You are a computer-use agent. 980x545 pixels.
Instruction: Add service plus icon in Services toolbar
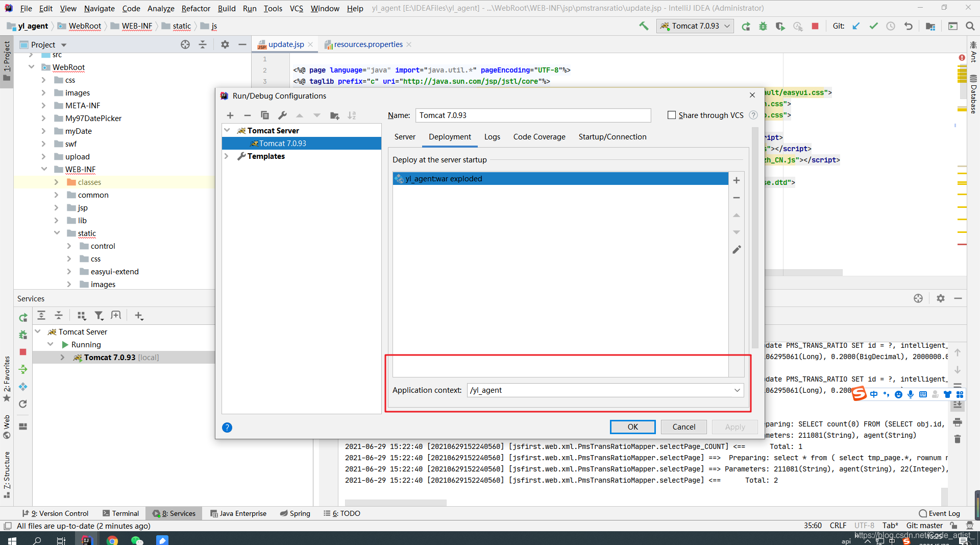139,316
